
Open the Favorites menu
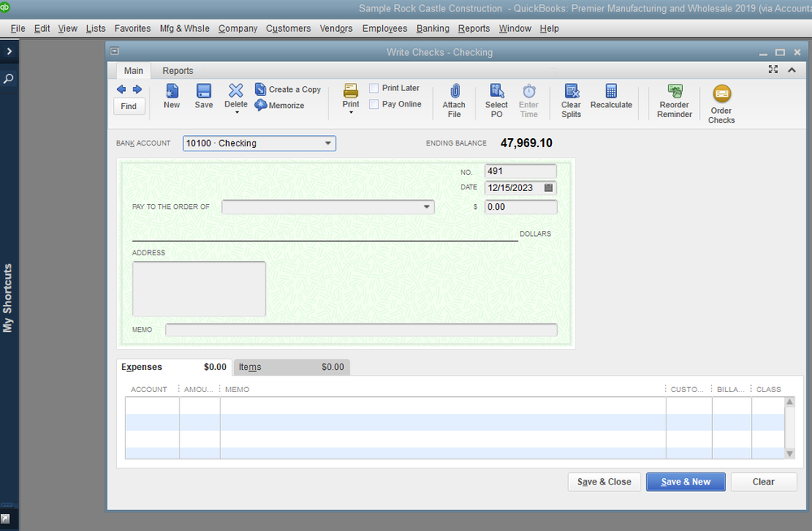[132, 28]
